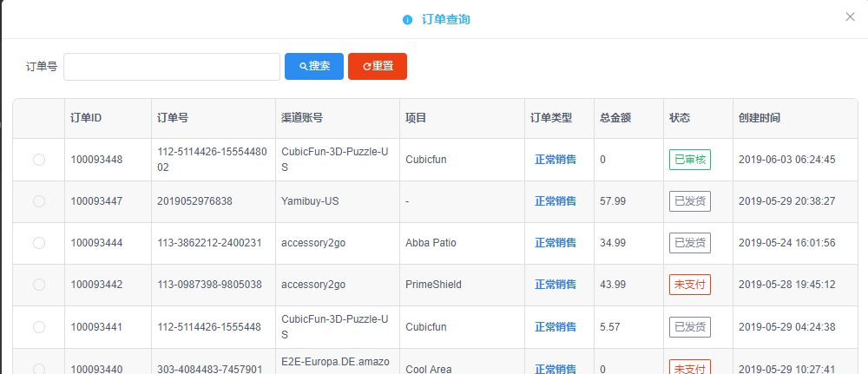The width and height of the screenshot is (868, 374).
Task: Click 已发货 status tag for order 100093441
Action: (x=690, y=327)
